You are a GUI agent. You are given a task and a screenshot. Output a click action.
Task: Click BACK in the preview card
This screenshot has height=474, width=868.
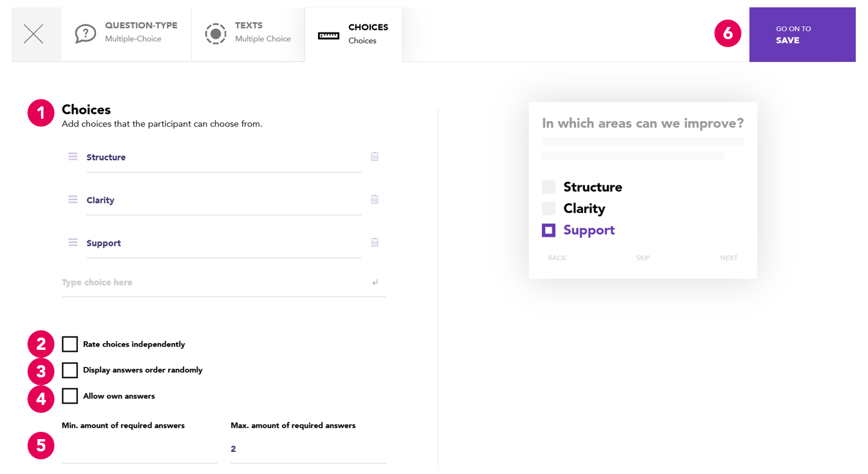point(557,258)
